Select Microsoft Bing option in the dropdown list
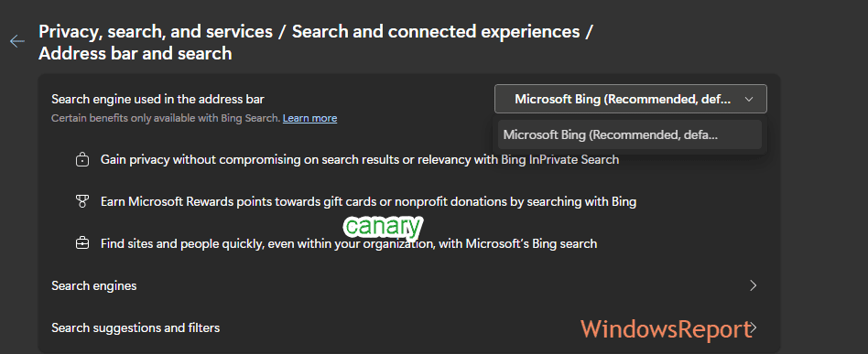 (x=630, y=134)
